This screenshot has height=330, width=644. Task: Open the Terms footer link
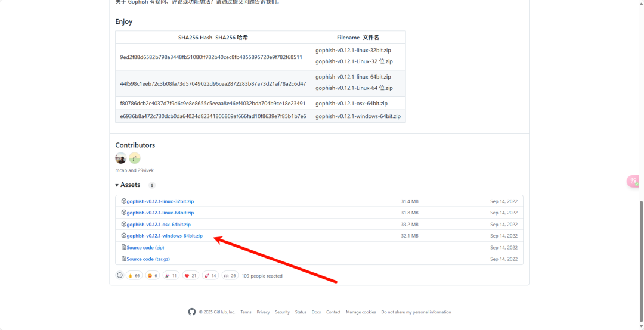click(x=246, y=312)
